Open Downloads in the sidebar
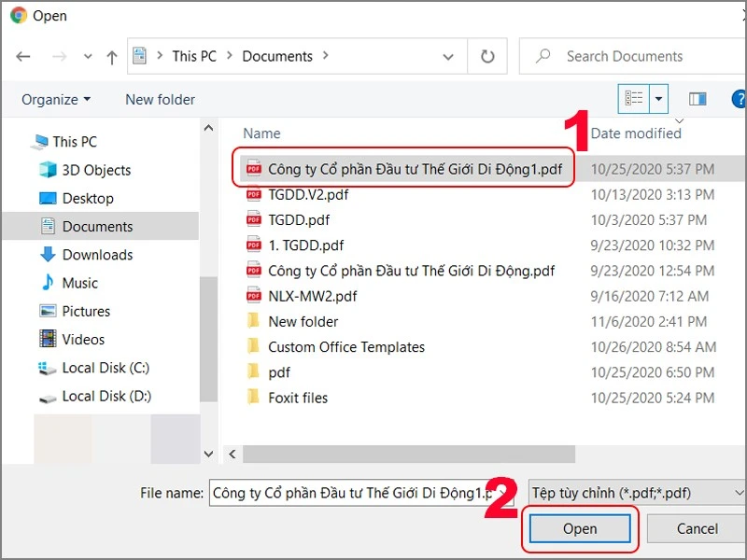Viewport: 747px width, 560px height. 97,255
